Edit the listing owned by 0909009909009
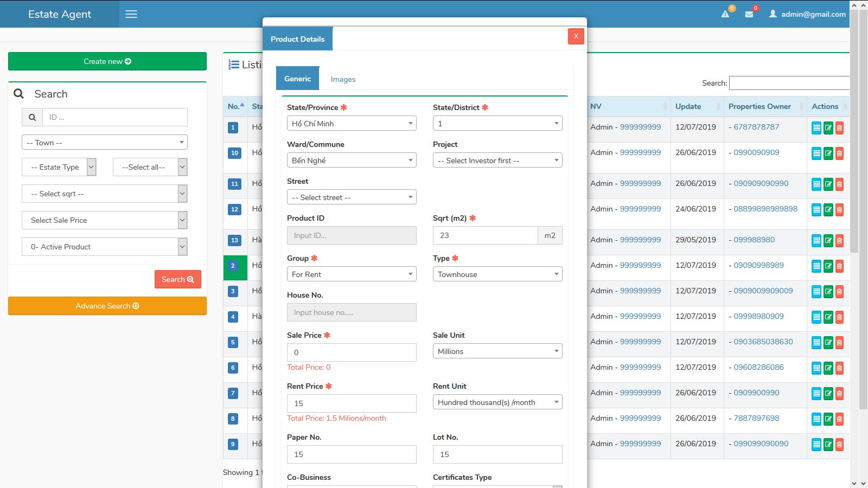The height and width of the screenshot is (488, 868). (x=828, y=292)
